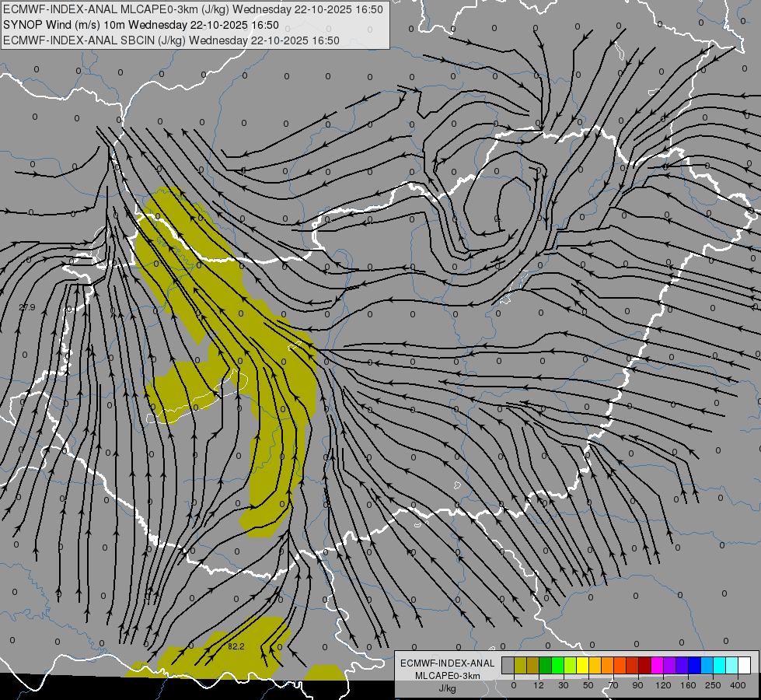The height and width of the screenshot is (700, 761).
Task: Click the '12' tick label on legend
Action: [539, 685]
